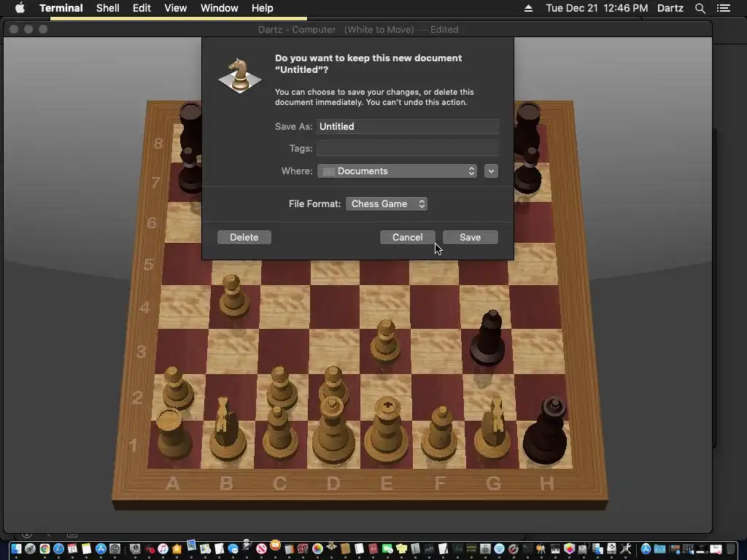This screenshot has width=747, height=560.
Task: Select the white pawn on B4
Action: [x=233, y=296]
